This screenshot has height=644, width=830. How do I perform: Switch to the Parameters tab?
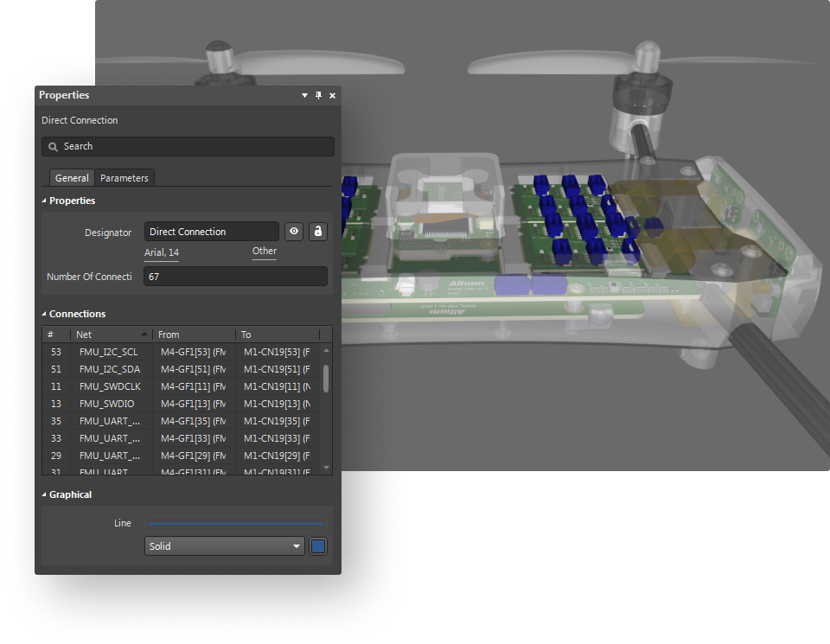click(124, 178)
